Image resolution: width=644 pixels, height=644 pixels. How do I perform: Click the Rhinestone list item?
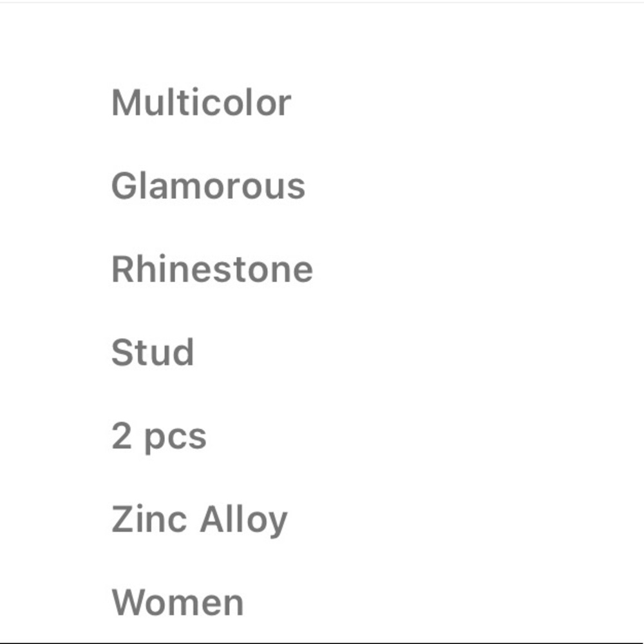[x=213, y=269]
